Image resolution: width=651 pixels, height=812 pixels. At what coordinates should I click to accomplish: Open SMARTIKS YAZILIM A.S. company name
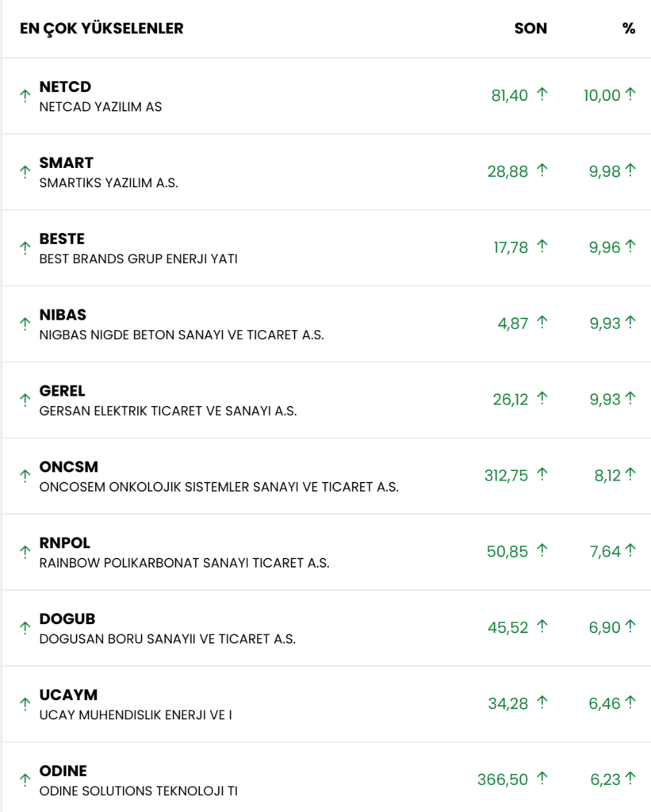(109, 182)
